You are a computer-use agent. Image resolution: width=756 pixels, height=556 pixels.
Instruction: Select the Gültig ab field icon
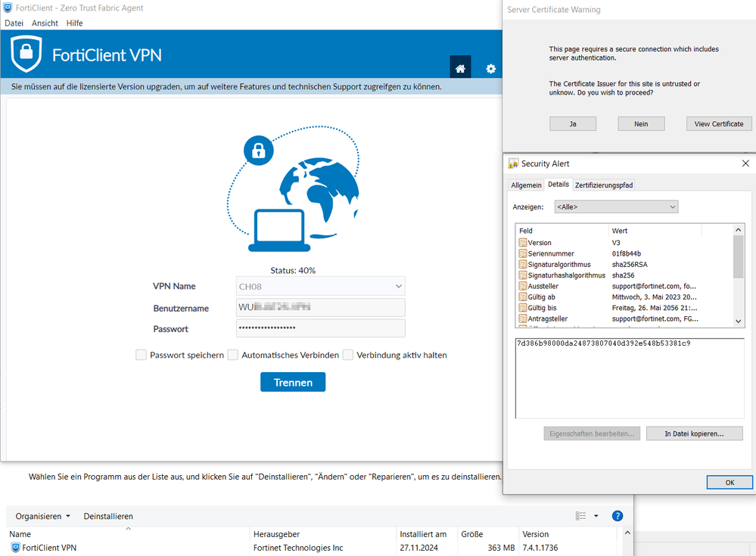523,297
